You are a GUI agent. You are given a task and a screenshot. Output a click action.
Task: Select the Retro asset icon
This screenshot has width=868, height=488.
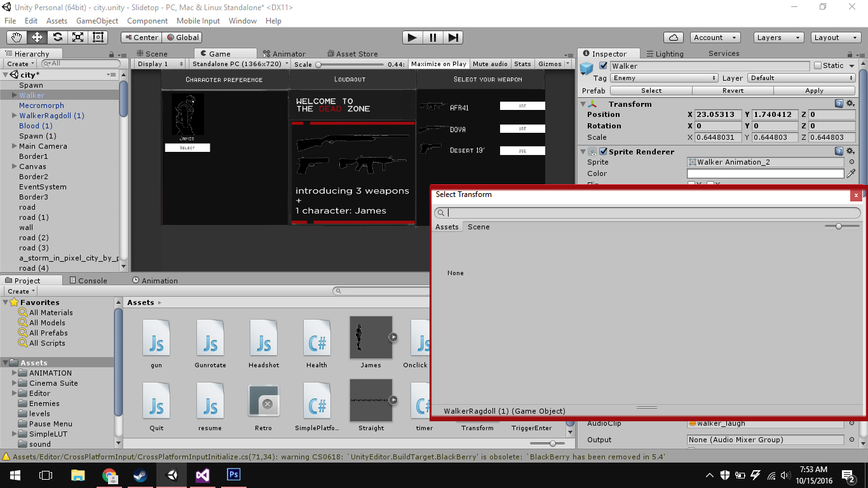264,401
